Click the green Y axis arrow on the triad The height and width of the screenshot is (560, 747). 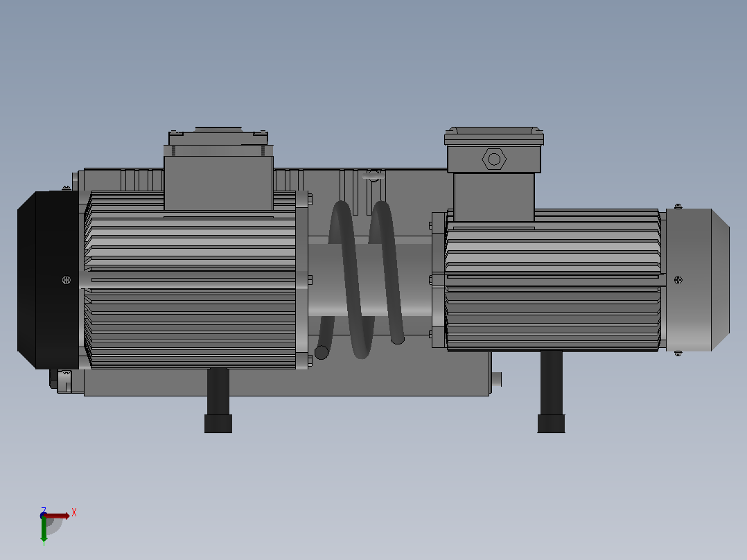coord(44,530)
